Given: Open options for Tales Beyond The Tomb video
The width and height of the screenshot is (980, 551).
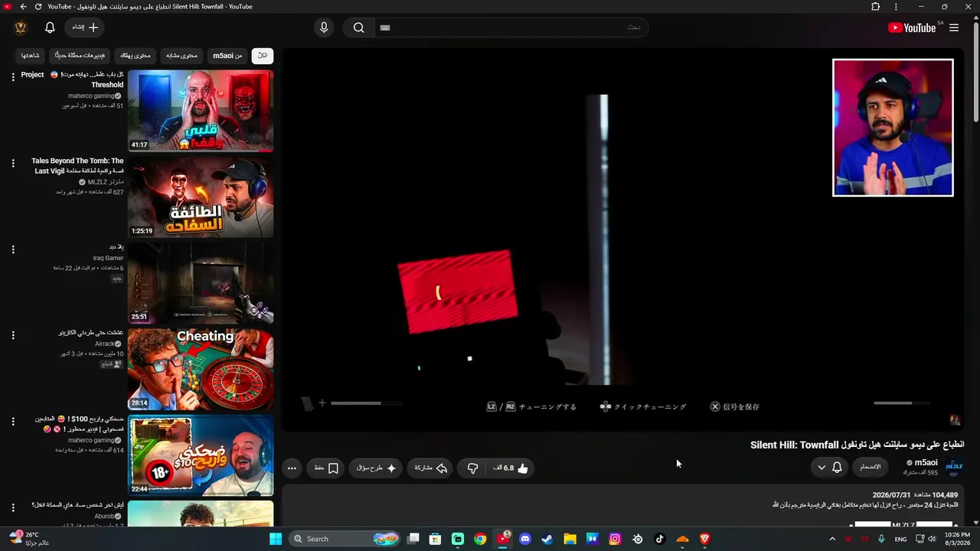Looking at the screenshot, I should (13, 163).
